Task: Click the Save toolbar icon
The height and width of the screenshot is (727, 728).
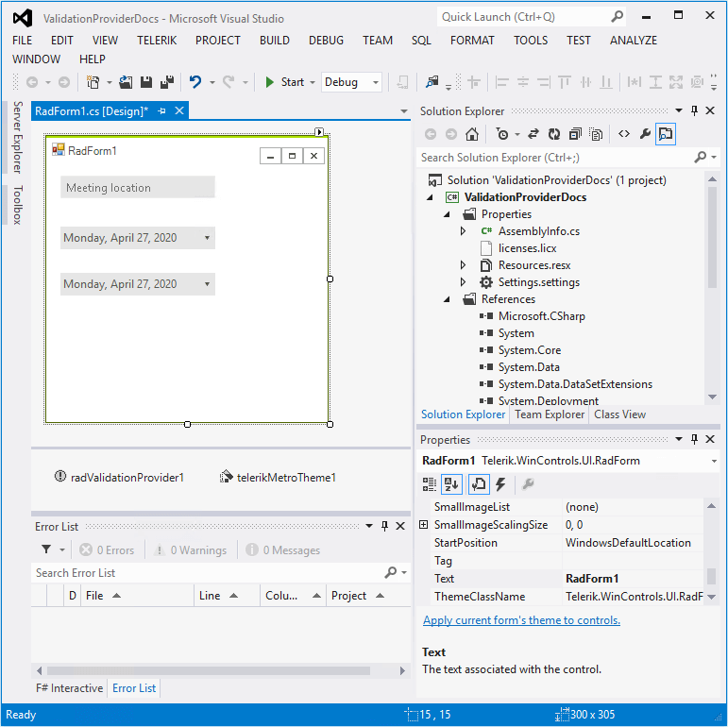Action: pyautogui.click(x=146, y=83)
